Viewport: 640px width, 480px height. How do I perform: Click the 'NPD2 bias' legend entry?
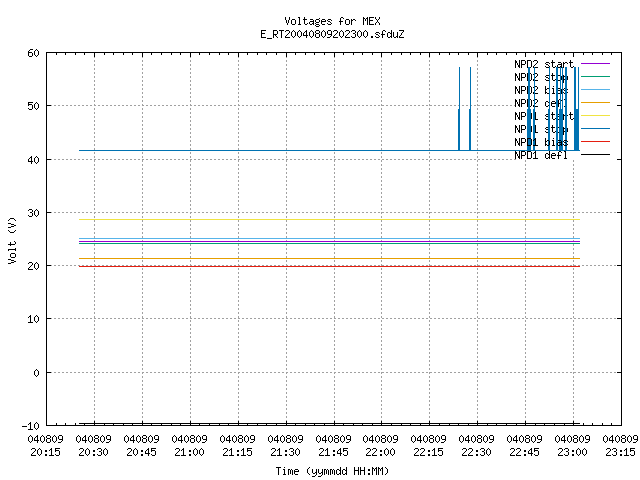click(541, 90)
